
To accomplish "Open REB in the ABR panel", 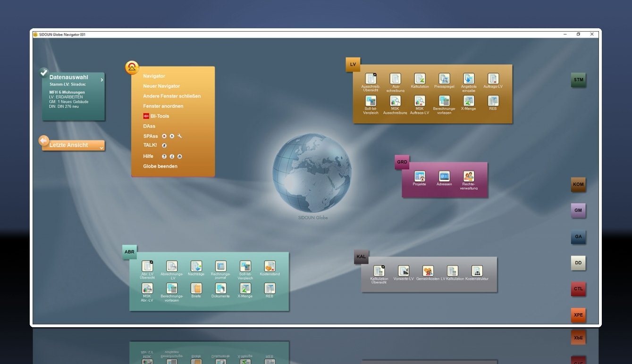I will point(270,289).
